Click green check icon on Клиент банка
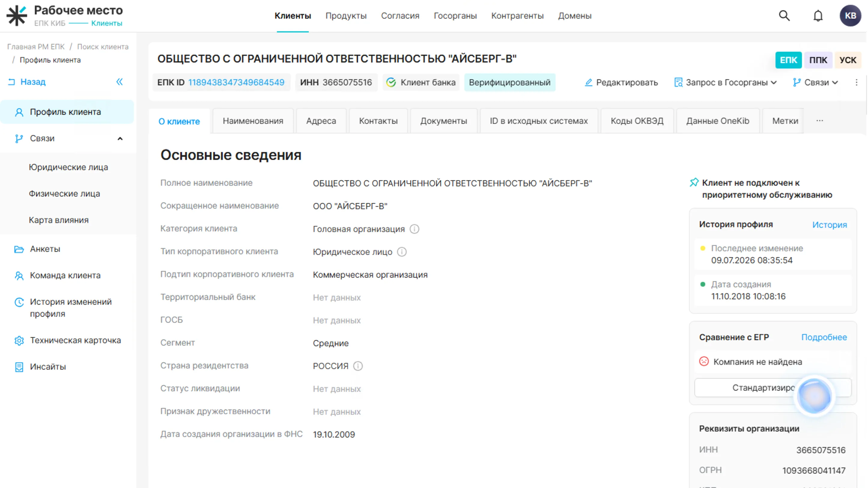This screenshot has width=868, height=488. pos(391,83)
